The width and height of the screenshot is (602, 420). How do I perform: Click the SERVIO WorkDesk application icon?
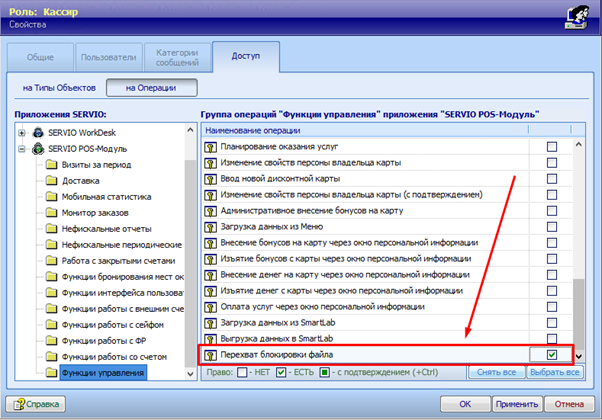tap(37, 132)
